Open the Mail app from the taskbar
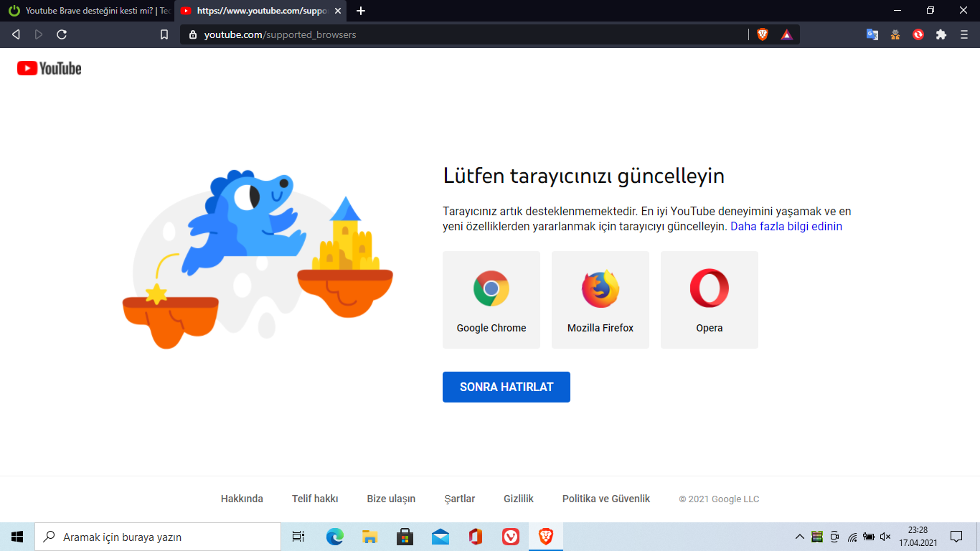Image resolution: width=980 pixels, height=551 pixels. click(x=440, y=537)
